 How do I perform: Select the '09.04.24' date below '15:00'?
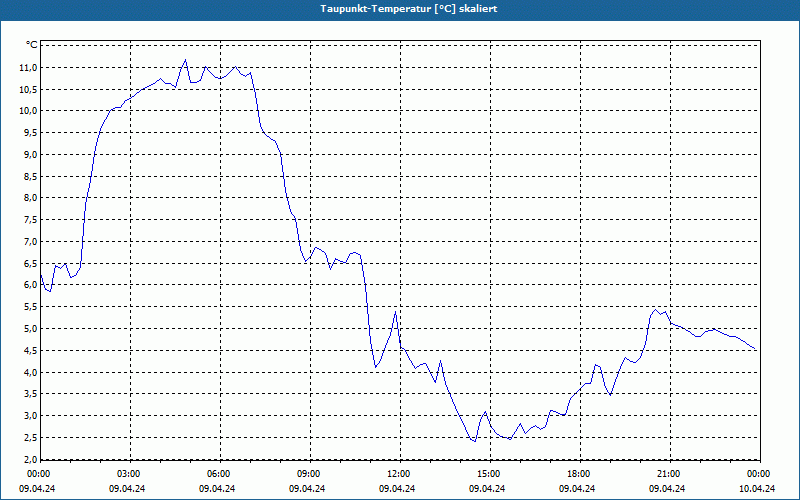click(x=487, y=488)
